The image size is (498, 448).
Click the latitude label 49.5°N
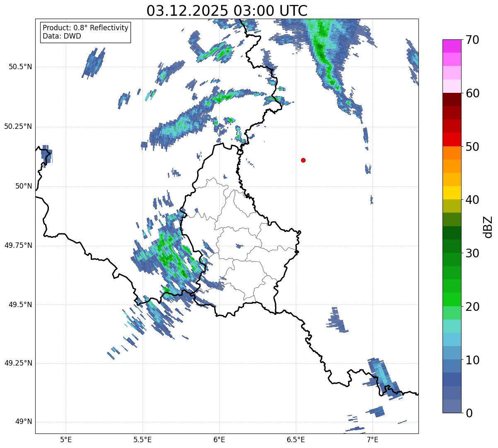21,305
